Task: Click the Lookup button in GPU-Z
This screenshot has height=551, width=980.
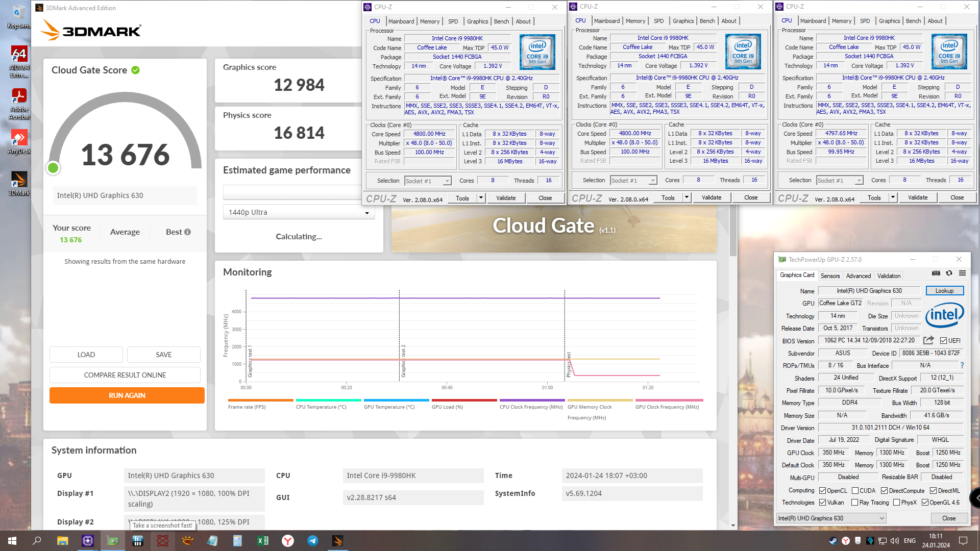Action: pos(944,291)
